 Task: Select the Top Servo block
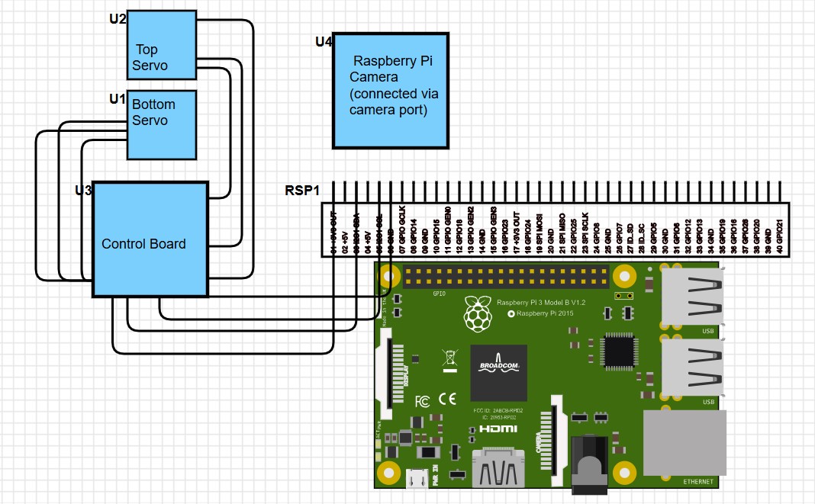click(162, 45)
